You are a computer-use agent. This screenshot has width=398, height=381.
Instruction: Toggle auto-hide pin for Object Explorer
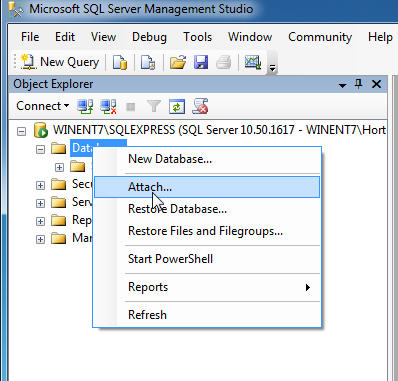tap(359, 84)
